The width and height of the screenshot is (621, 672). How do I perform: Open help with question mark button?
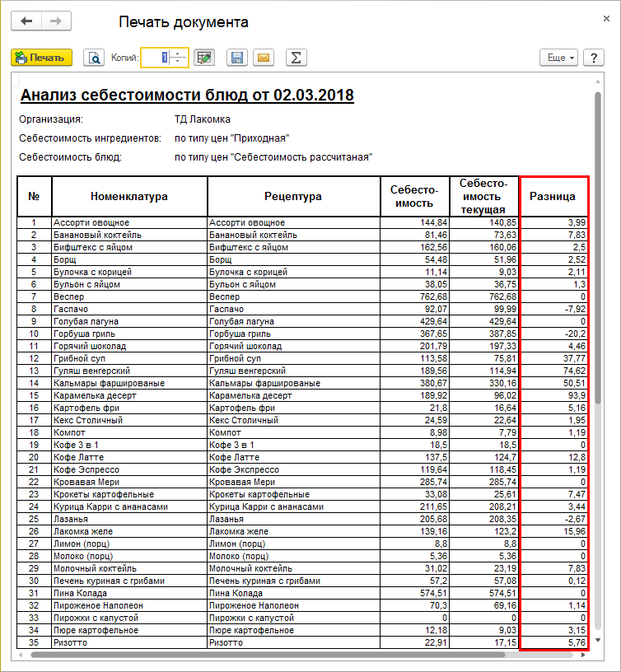(x=594, y=58)
